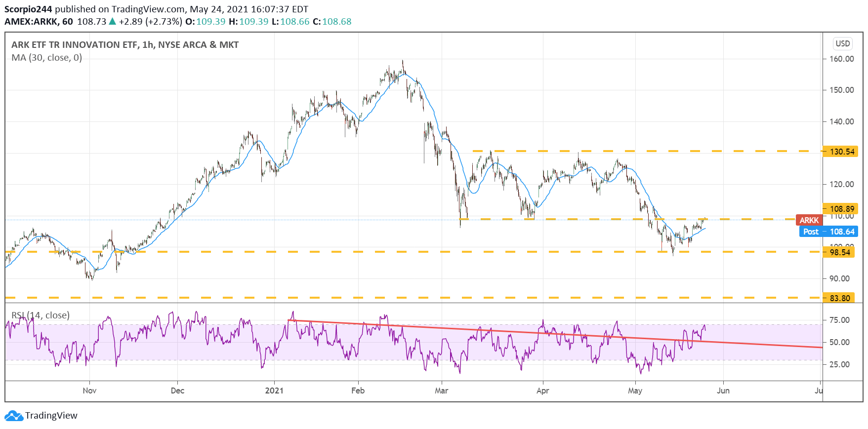The height and width of the screenshot is (429, 868).
Task: Click the 160.00 price axis label
Action: coord(842,59)
